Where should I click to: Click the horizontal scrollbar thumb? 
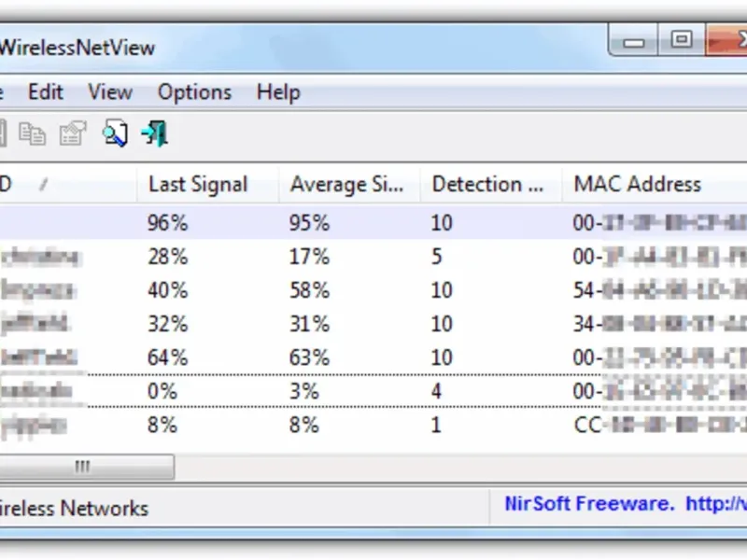(x=84, y=466)
